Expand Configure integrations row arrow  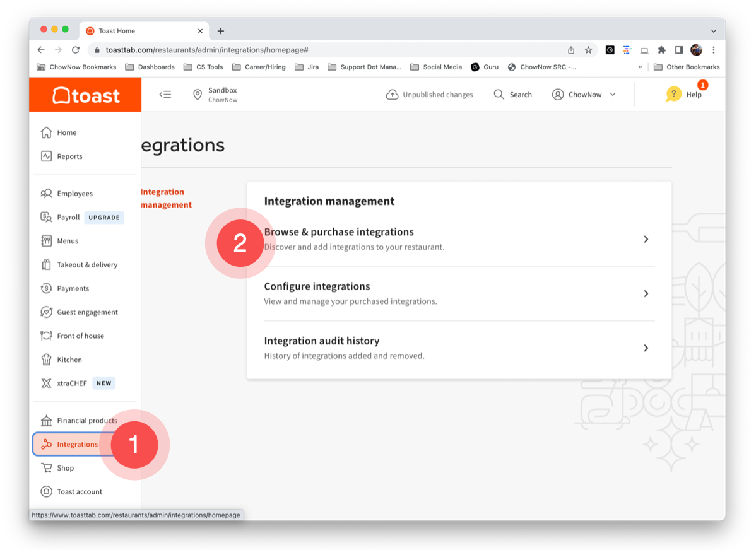click(x=646, y=293)
